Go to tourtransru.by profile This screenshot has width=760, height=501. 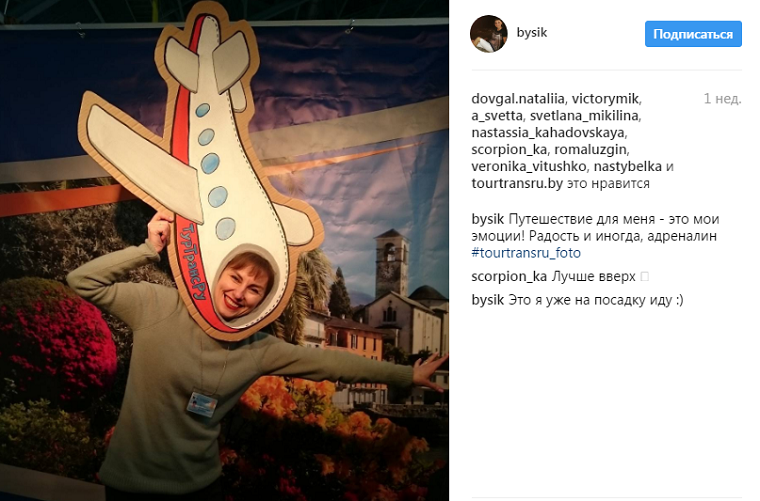point(517,184)
